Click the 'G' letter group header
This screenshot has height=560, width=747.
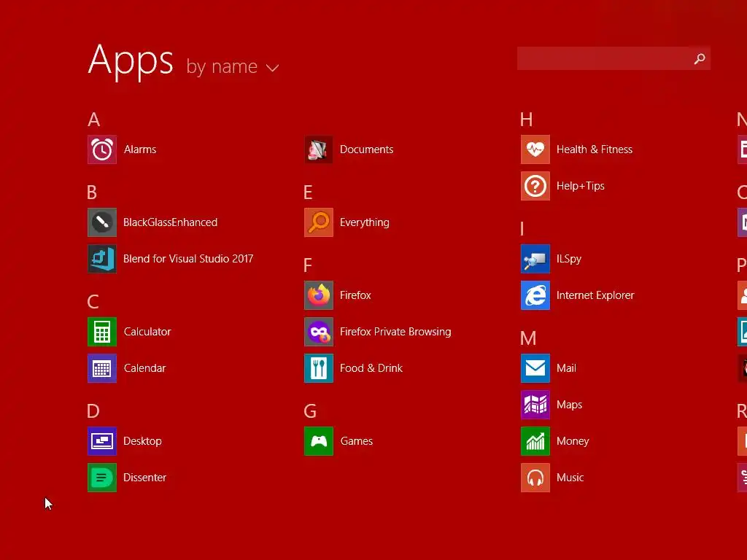pyautogui.click(x=310, y=411)
